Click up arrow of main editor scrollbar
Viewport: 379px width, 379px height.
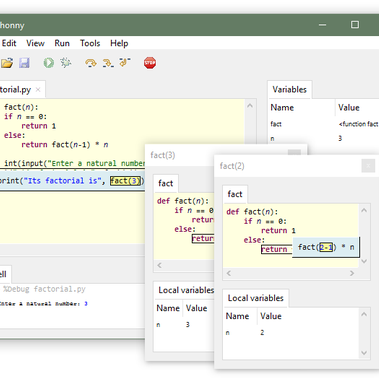(250, 106)
